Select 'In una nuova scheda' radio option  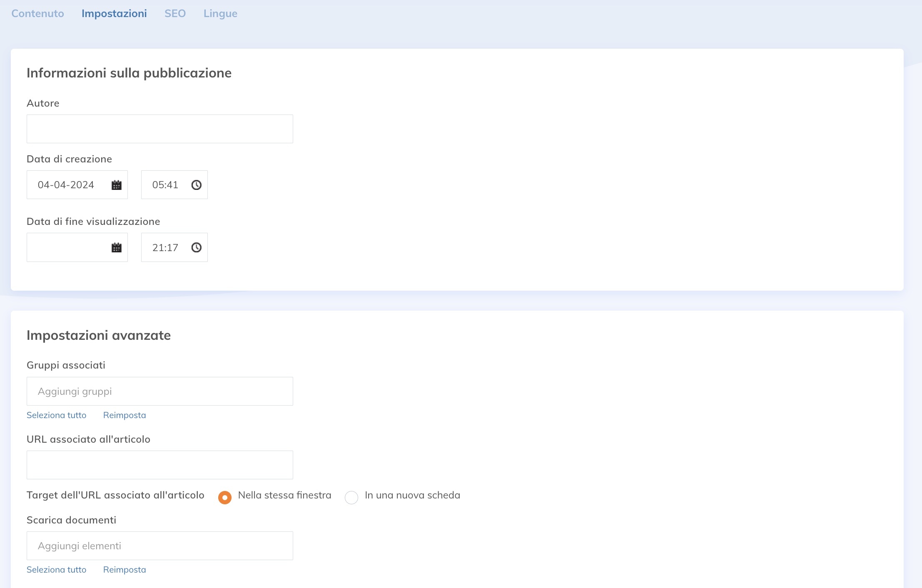click(351, 497)
